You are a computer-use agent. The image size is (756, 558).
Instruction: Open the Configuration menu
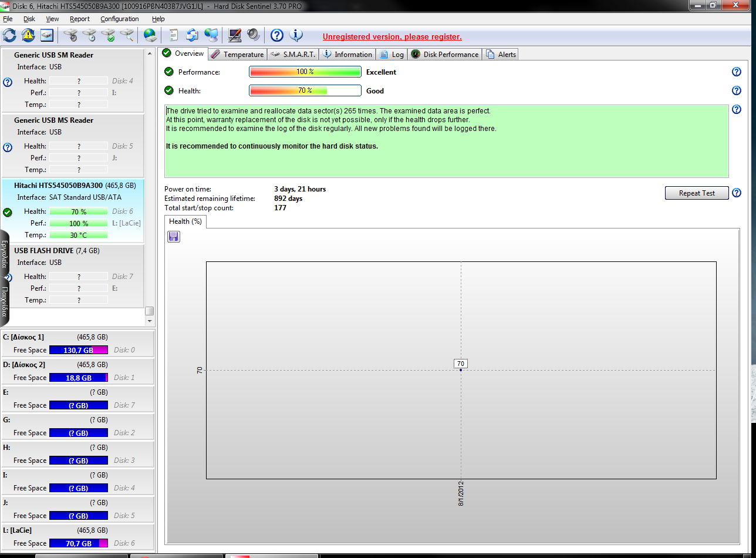[119, 19]
